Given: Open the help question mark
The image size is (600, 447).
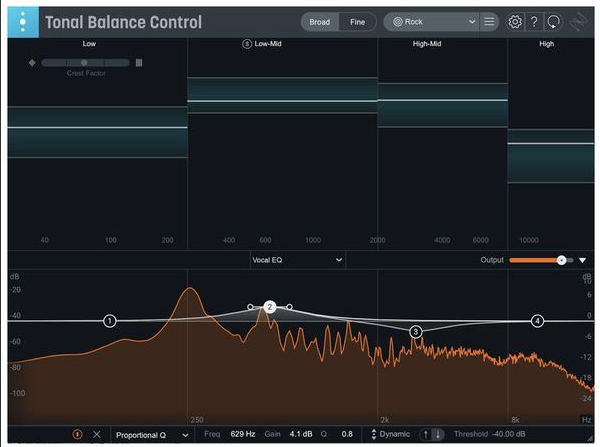Looking at the screenshot, I should (534, 22).
